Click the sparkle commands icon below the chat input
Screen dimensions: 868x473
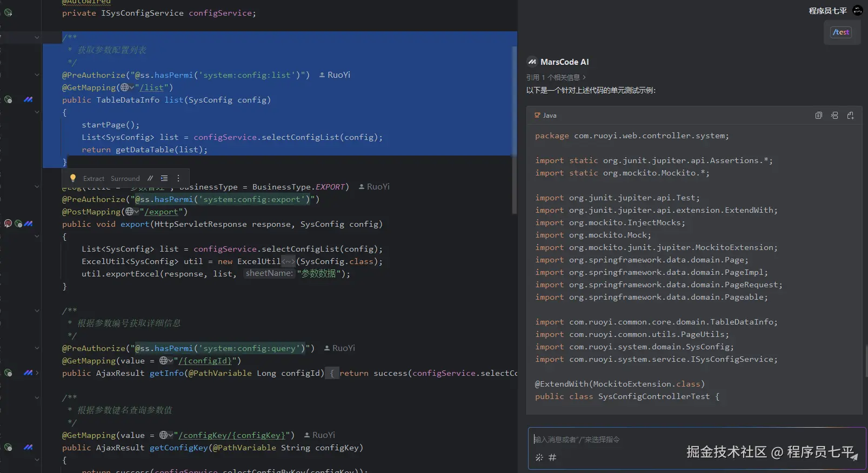(x=539, y=457)
